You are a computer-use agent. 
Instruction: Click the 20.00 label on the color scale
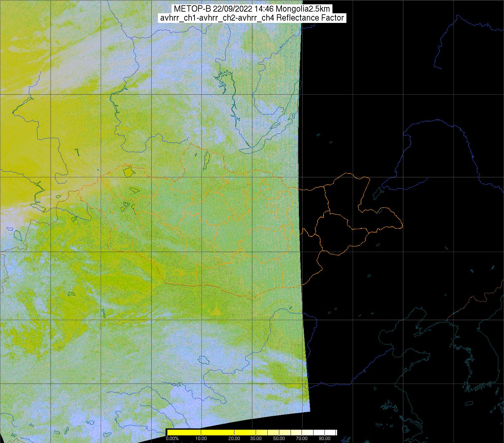234,438
